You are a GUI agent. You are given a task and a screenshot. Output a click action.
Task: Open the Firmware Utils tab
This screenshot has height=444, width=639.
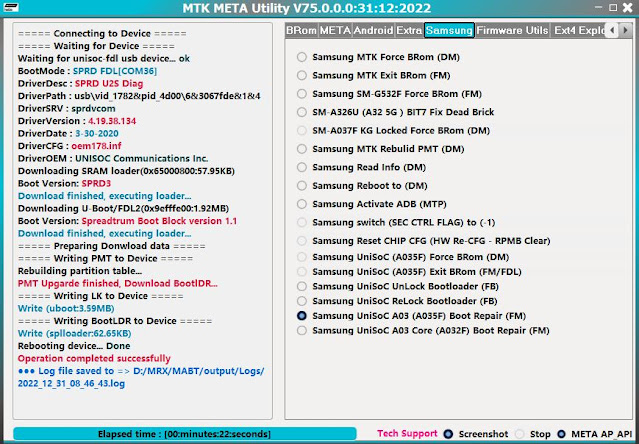[x=512, y=31]
